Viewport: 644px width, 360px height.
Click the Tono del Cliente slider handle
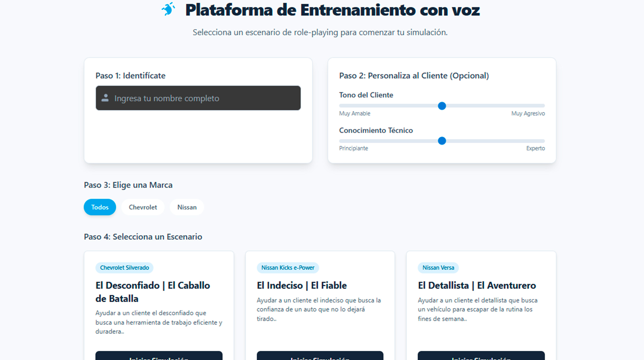click(442, 106)
